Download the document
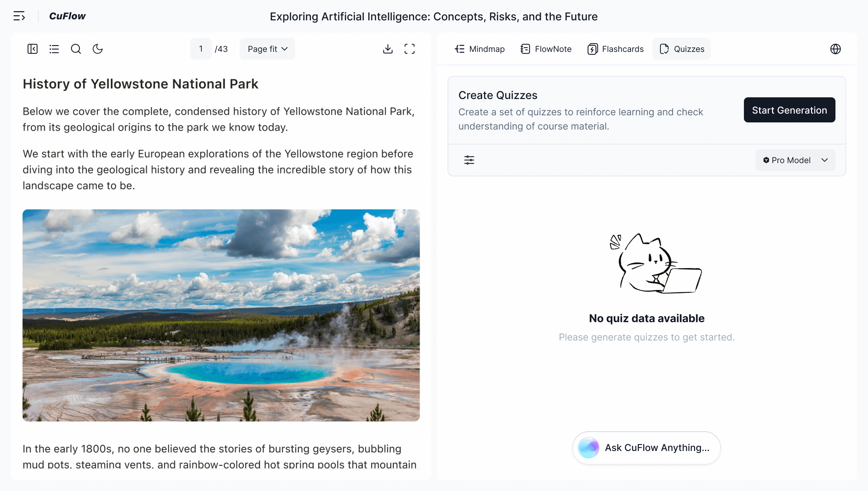The height and width of the screenshot is (491, 868). coord(388,49)
